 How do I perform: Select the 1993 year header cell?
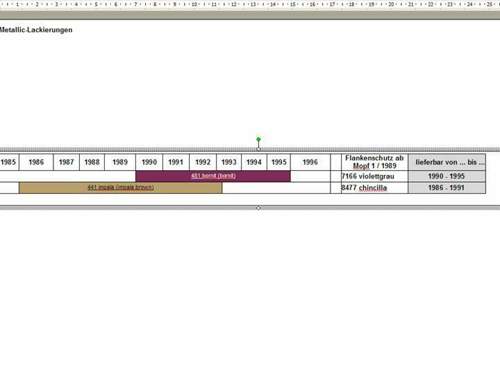(229, 162)
